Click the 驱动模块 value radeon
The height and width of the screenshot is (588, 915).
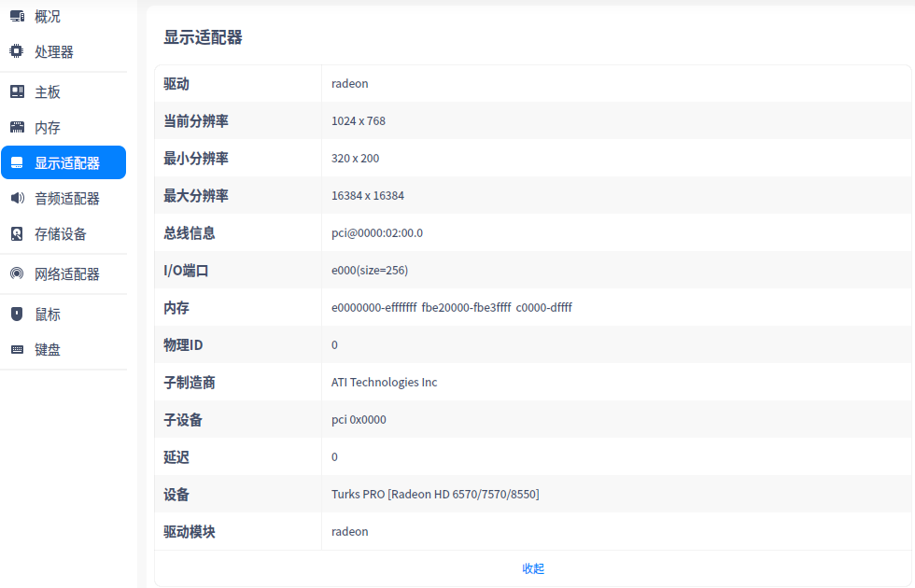pyautogui.click(x=349, y=531)
